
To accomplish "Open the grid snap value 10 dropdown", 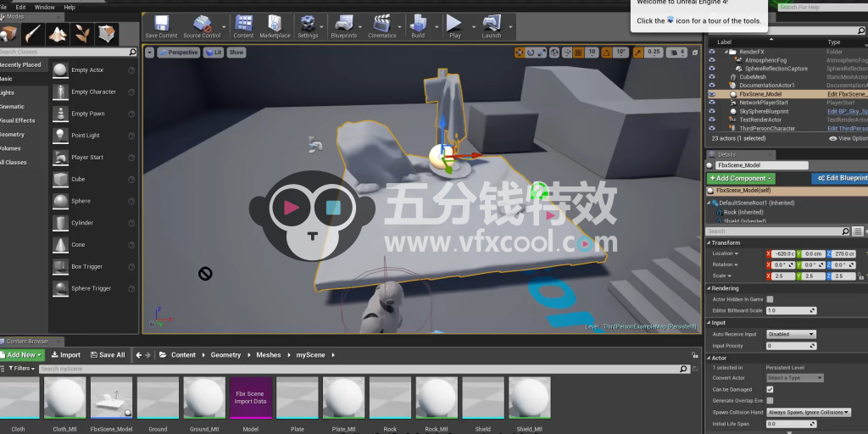I will tap(592, 52).
